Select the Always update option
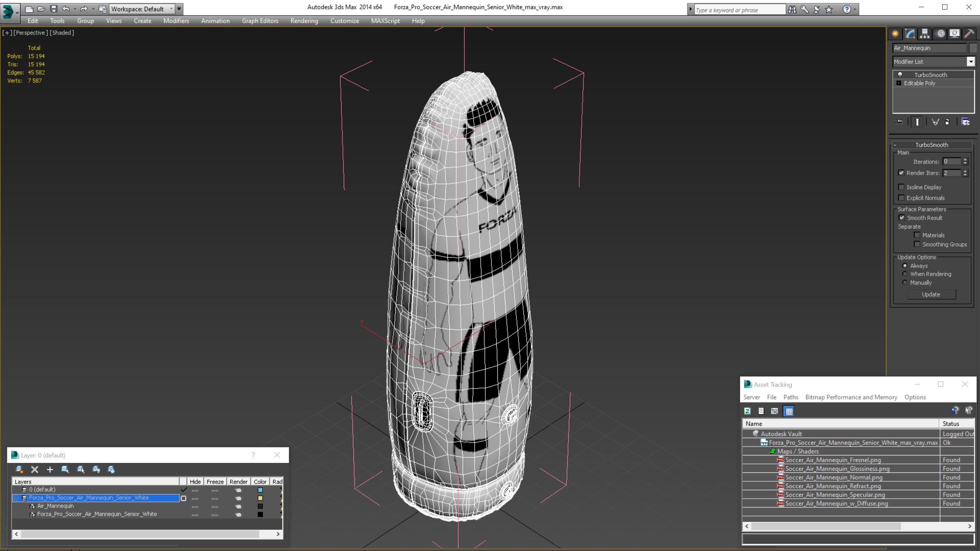Image resolution: width=980 pixels, height=551 pixels. 905,266
